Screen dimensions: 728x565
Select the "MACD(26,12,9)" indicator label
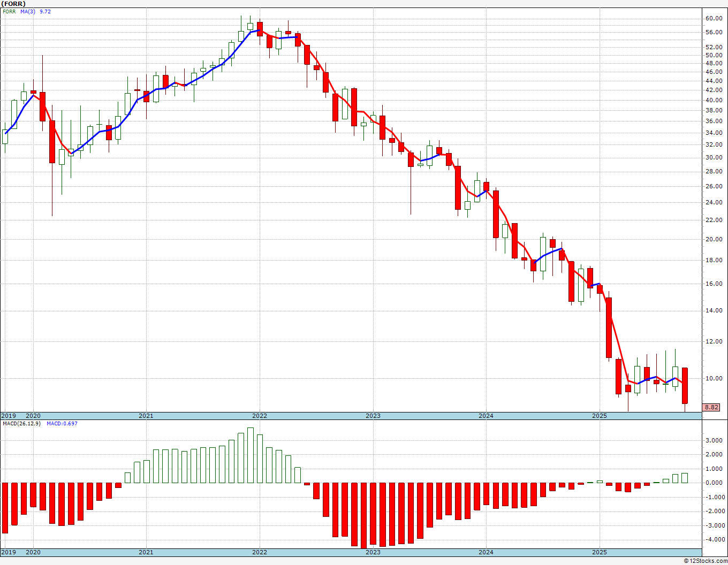pos(21,424)
